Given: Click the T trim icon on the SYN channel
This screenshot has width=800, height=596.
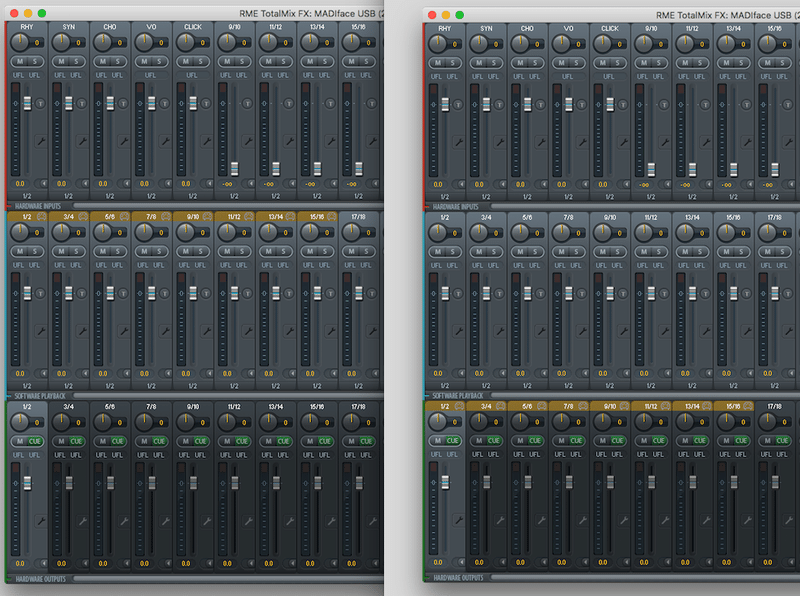Looking at the screenshot, I should [82, 103].
